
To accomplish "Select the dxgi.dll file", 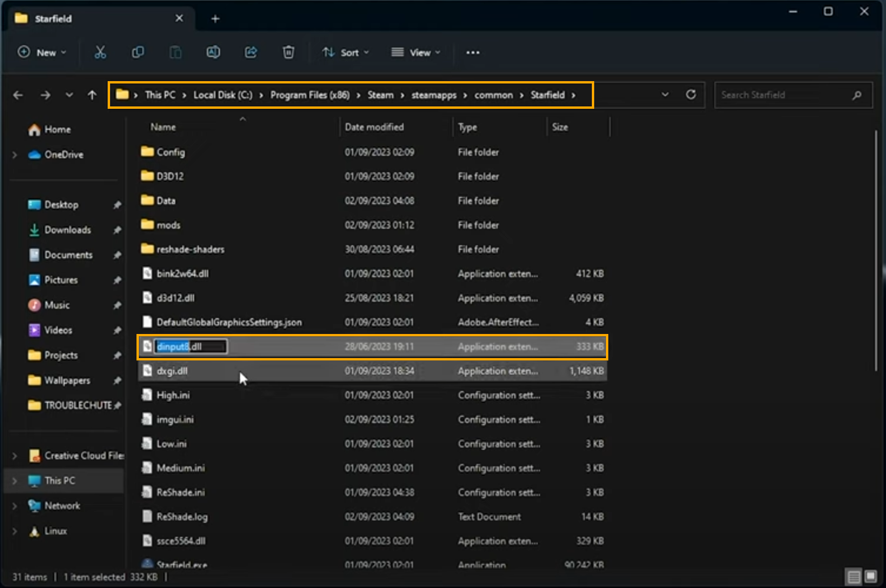I will point(372,371).
